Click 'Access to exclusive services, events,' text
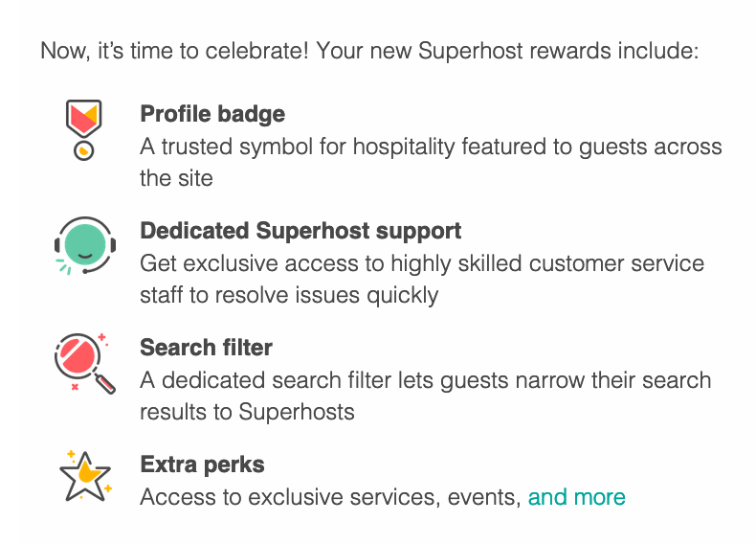 (330, 497)
